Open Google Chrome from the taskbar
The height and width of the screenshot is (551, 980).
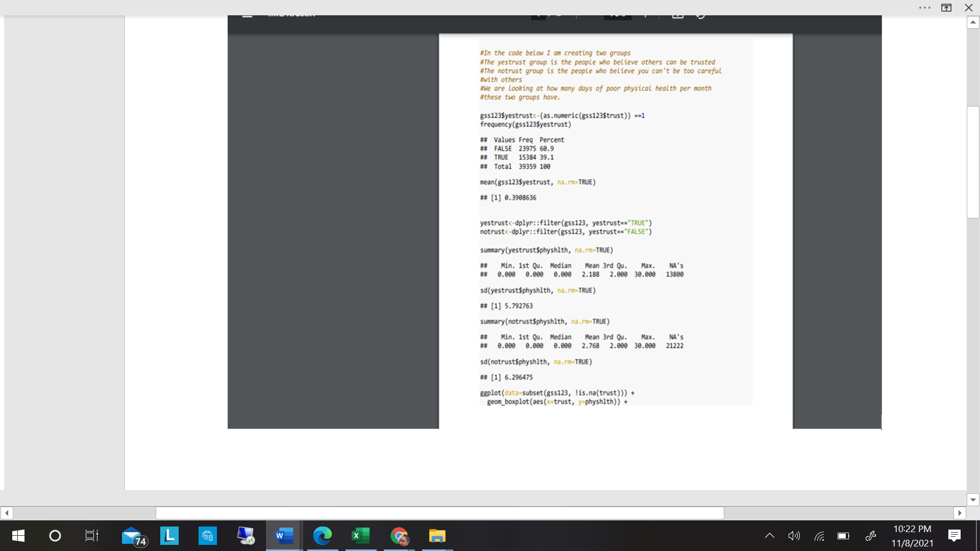pos(399,536)
